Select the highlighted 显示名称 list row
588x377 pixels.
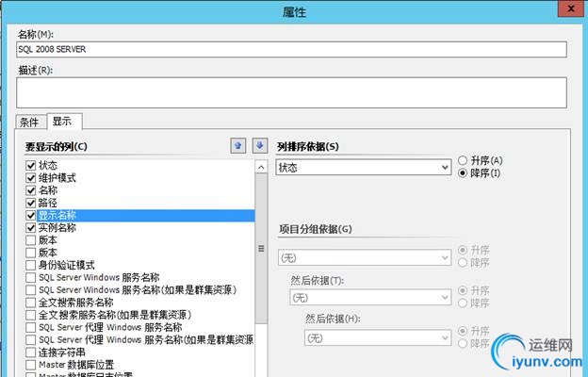click(x=145, y=215)
